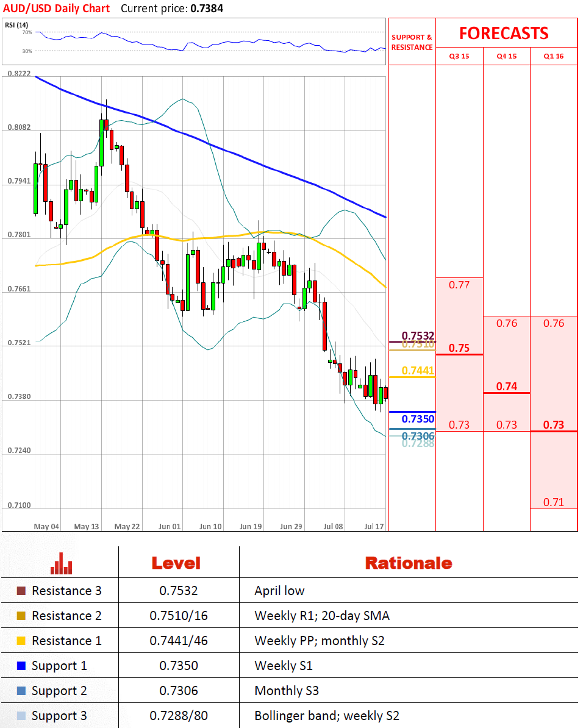Select the Resistance 3 brown color swatch
583x728 pixels.
point(21,591)
